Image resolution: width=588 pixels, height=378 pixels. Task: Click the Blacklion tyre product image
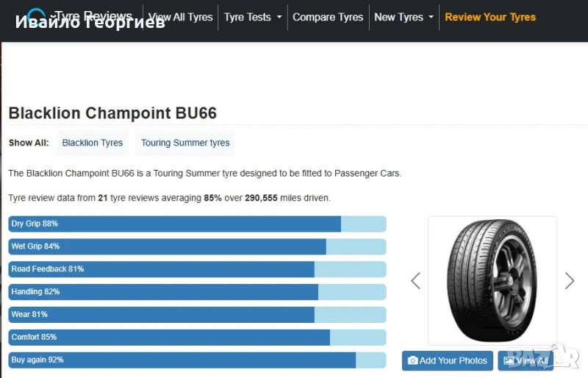coord(492,280)
